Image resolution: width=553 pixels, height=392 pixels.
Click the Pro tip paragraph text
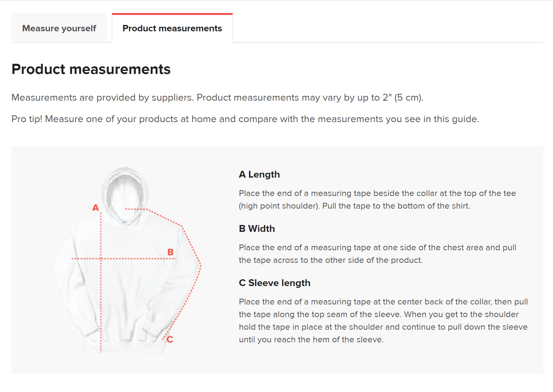tap(245, 119)
